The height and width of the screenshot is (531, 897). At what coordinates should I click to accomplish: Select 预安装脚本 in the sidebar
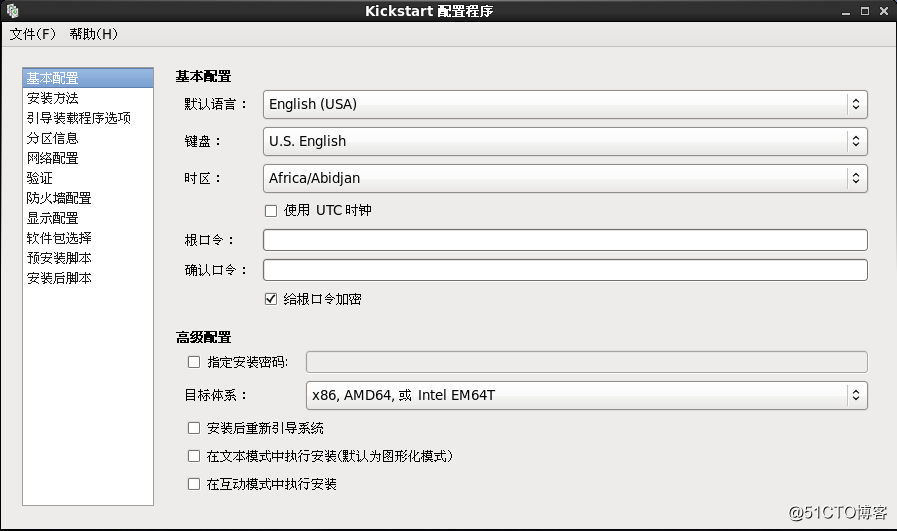pos(88,258)
